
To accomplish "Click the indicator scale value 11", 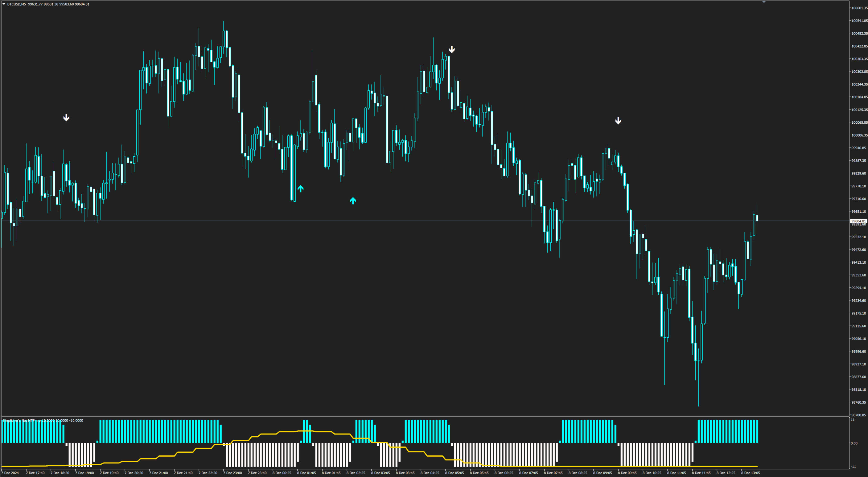I will pos(853,420).
